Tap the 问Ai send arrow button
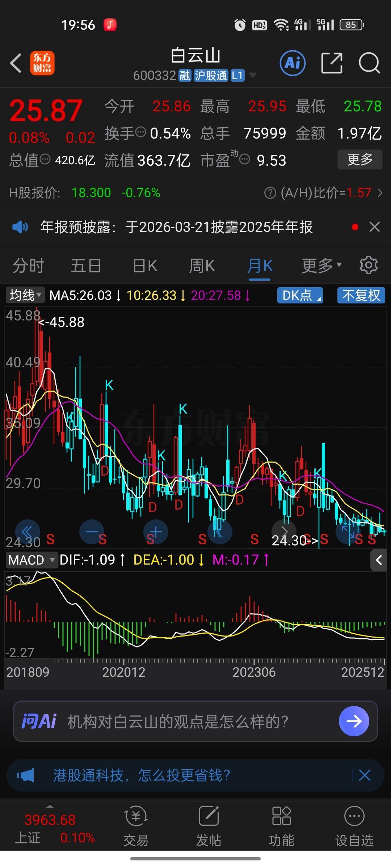Image resolution: width=391 pixels, height=868 pixels. [354, 721]
